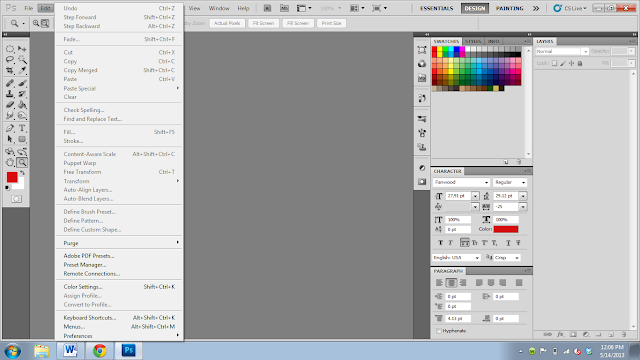Open the Crisp anti-aliasing dropdown
The image size is (640, 360).
507,258
